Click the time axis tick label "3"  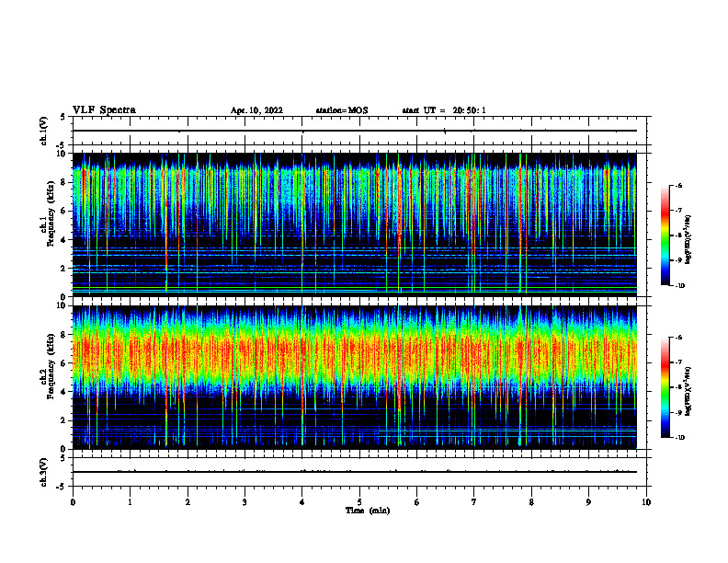(245, 502)
